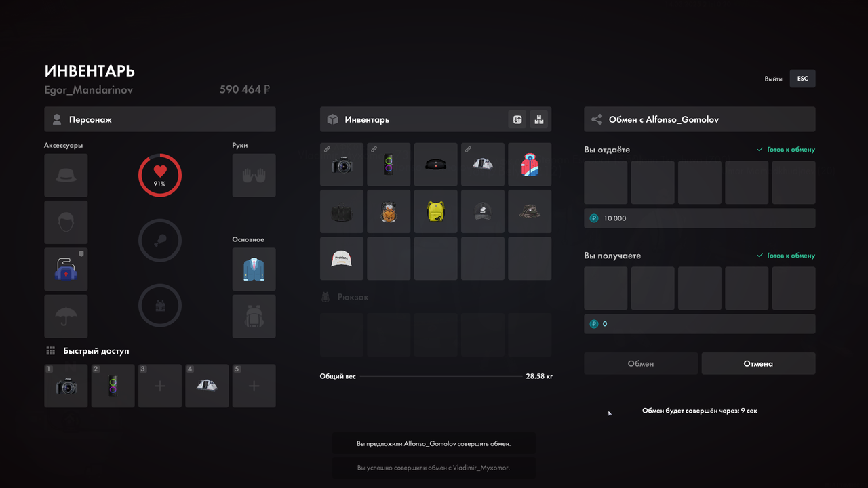
Task: Open the empty backpack equipment slot
Action: (254, 316)
